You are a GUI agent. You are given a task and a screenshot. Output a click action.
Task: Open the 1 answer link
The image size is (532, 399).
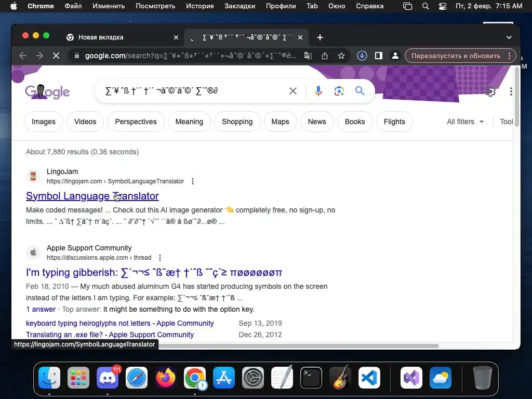pos(41,310)
